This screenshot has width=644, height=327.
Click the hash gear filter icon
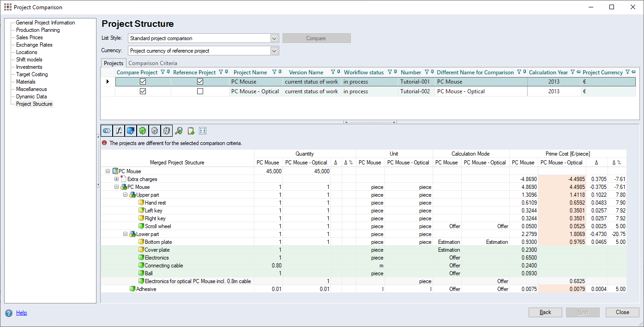[x=167, y=131]
